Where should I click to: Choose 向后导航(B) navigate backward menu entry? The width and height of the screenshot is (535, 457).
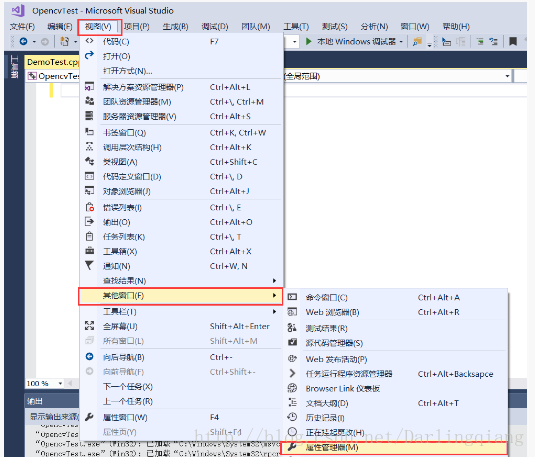[x=181, y=357]
